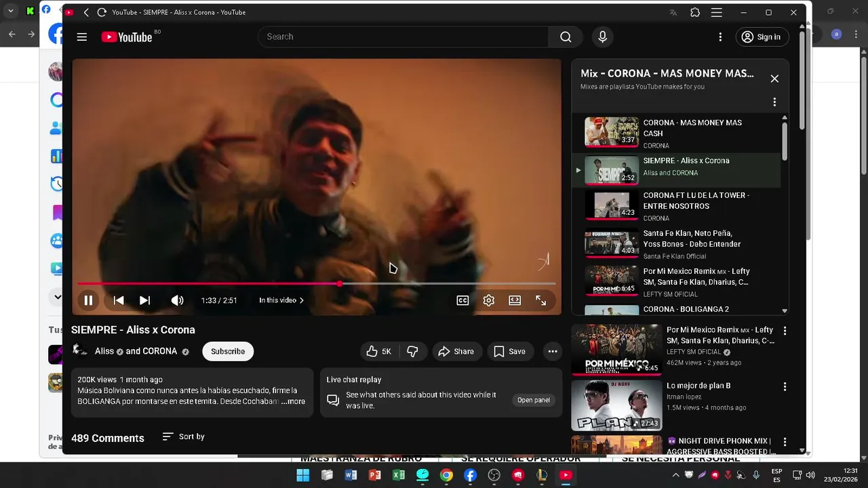Skip to the next video in the mix
This screenshot has height=488, width=868.
(144, 300)
